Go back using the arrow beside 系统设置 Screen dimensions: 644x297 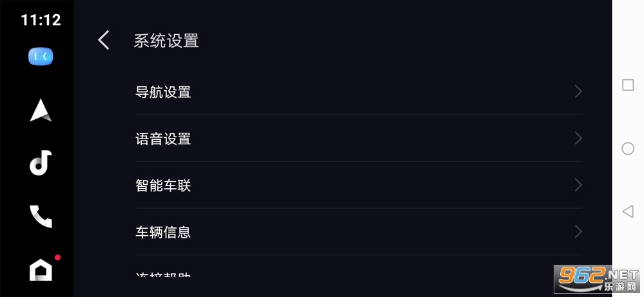[x=104, y=41]
